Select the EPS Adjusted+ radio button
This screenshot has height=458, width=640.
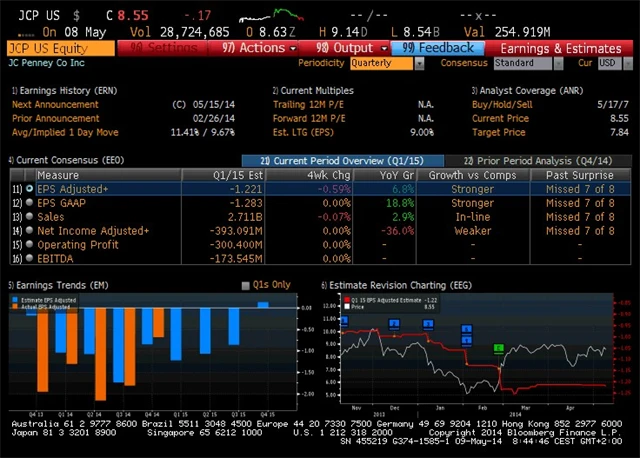29,188
